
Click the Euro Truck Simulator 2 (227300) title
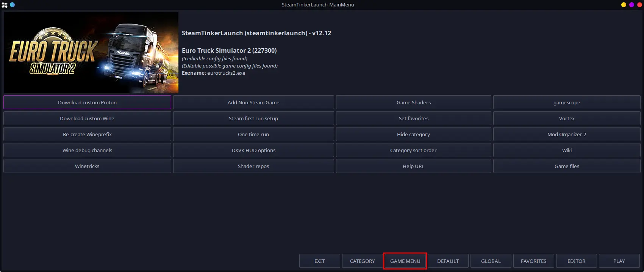(x=229, y=50)
